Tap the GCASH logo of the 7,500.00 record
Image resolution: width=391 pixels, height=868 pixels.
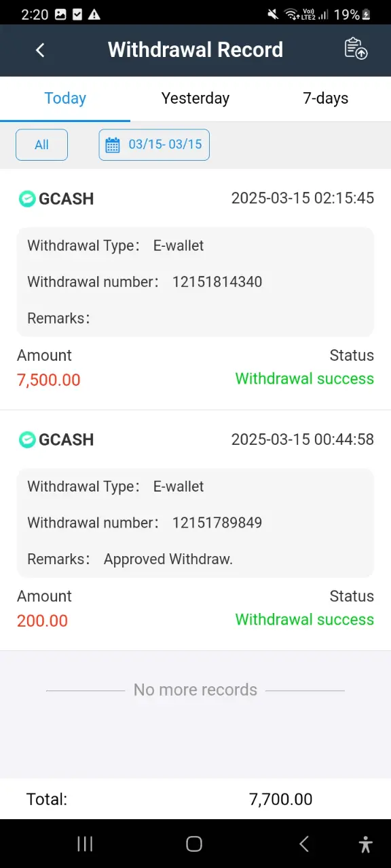(27, 199)
